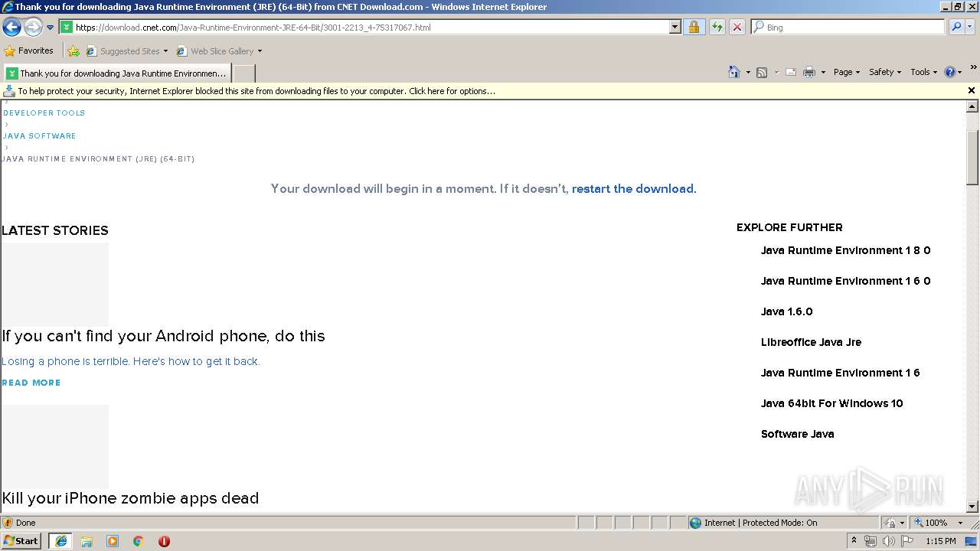Click the Print icon
The width and height of the screenshot is (980, 551).
[x=809, y=72]
